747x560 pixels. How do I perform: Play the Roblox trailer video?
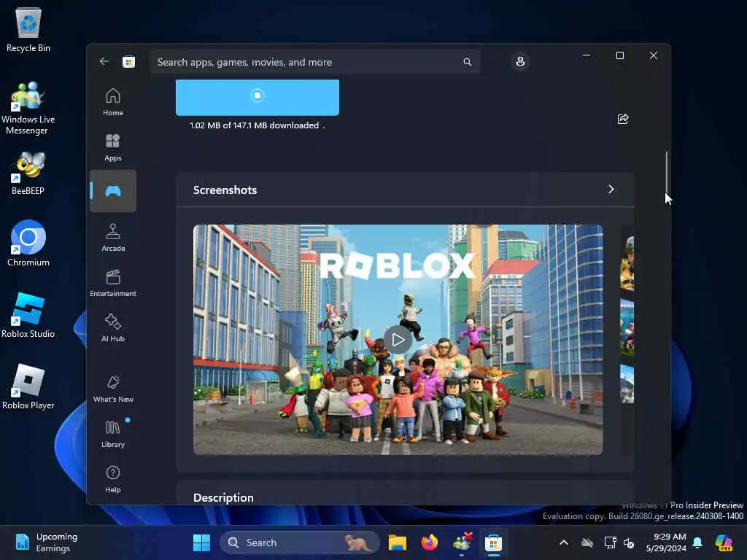[398, 340]
